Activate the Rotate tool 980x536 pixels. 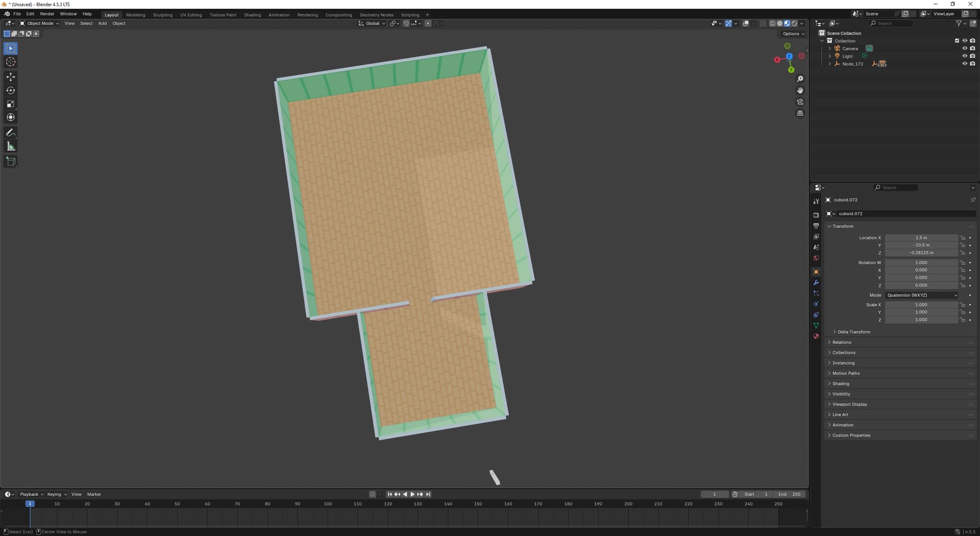[11, 90]
